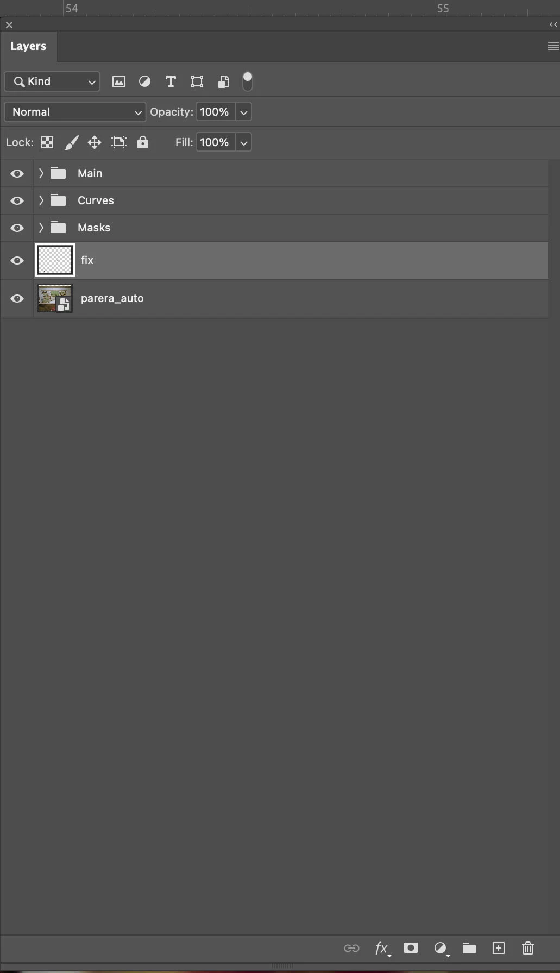Create a new layer with plus icon
The height and width of the screenshot is (973, 560).
tap(499, 948)
